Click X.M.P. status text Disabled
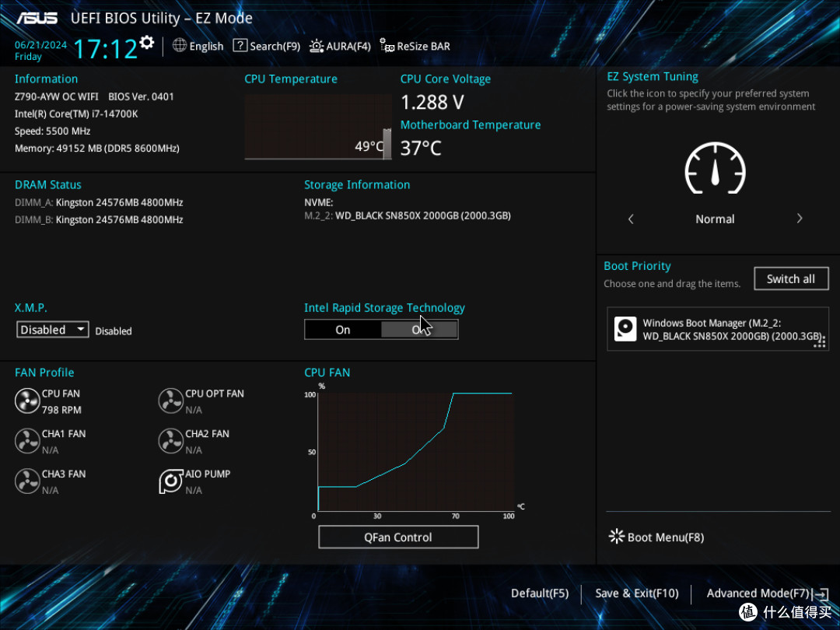The width and height of the screenshot is (840, 630). tap(114, 331)
